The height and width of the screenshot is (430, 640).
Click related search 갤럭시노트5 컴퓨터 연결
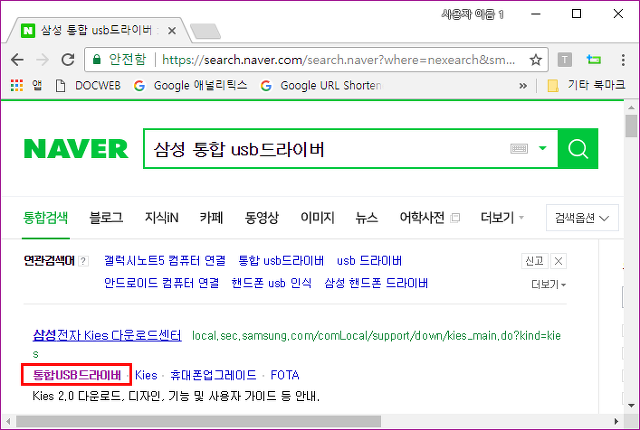(165, 261)
